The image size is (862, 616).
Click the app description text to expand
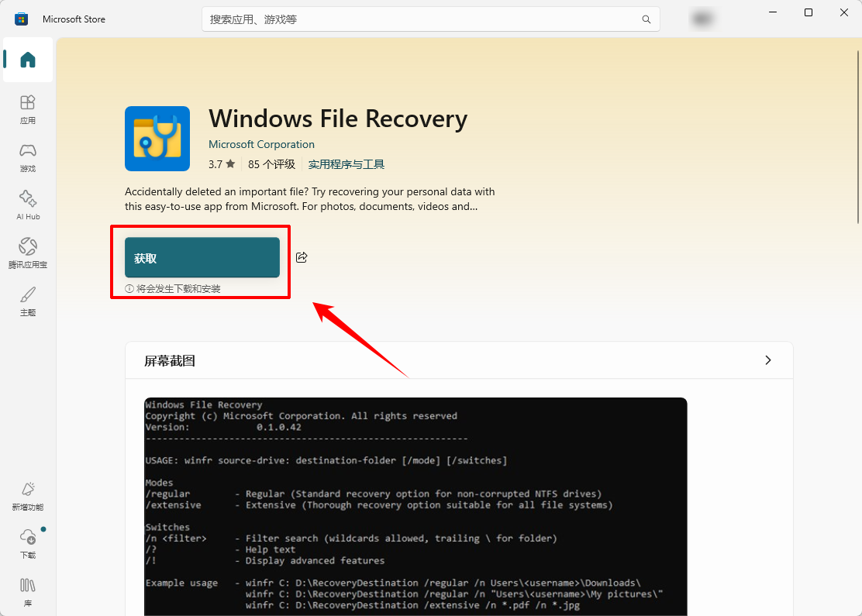309,199
